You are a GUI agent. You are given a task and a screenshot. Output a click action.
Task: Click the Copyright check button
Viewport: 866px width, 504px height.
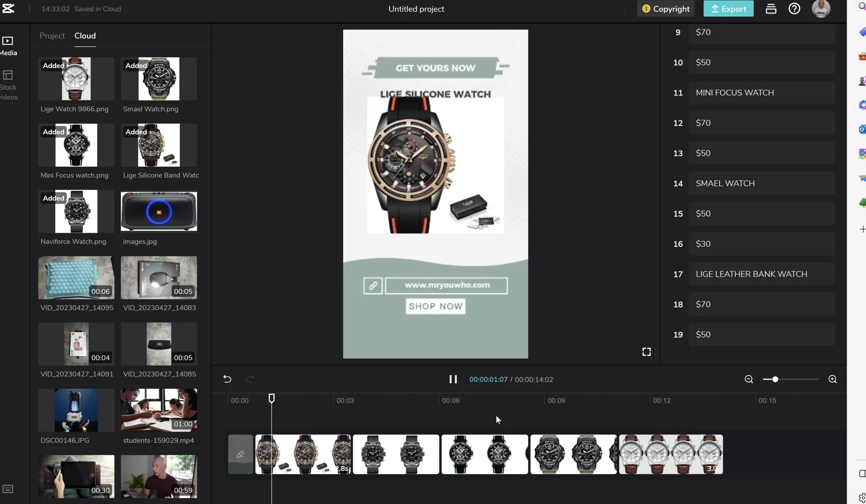[x=666, y=9]
